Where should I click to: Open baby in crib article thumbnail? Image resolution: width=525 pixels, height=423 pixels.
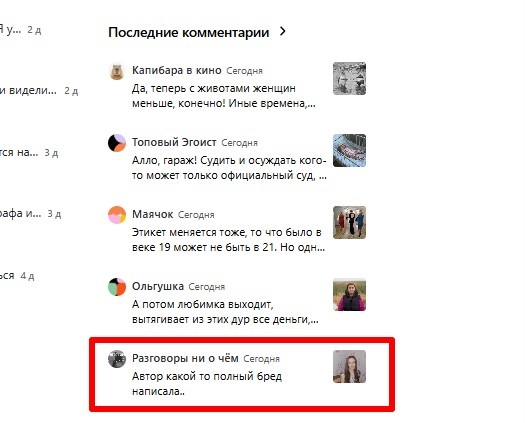click(349, 151)
